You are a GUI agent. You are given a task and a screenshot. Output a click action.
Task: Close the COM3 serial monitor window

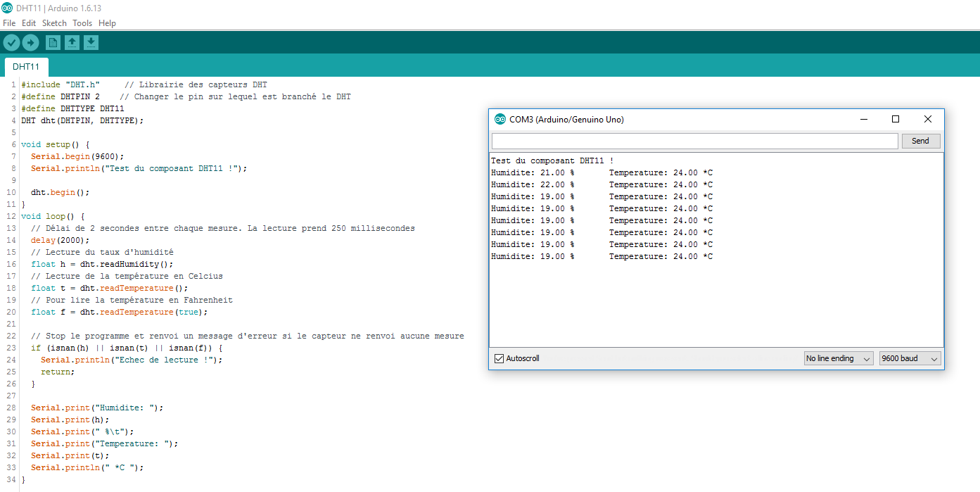928,119
